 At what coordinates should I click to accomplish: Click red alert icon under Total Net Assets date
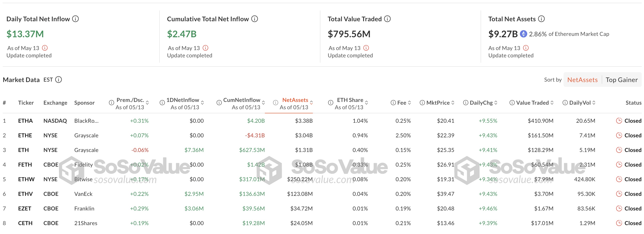click(x=526, y=48)
